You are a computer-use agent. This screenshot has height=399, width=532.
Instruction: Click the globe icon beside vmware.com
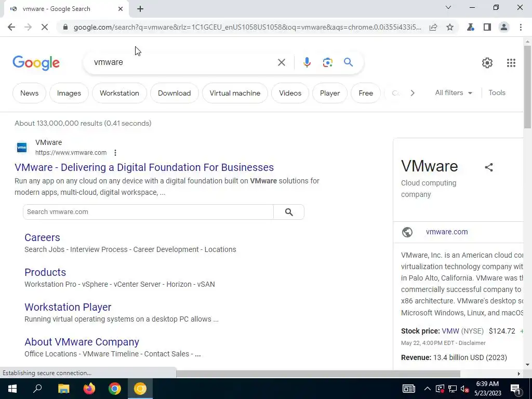point(407,232)
